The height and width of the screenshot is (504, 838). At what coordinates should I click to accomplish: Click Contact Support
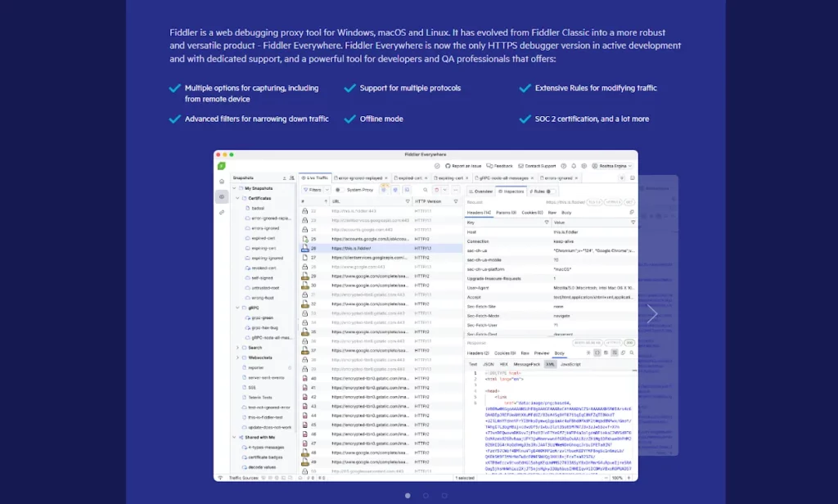tap(537, 166)
